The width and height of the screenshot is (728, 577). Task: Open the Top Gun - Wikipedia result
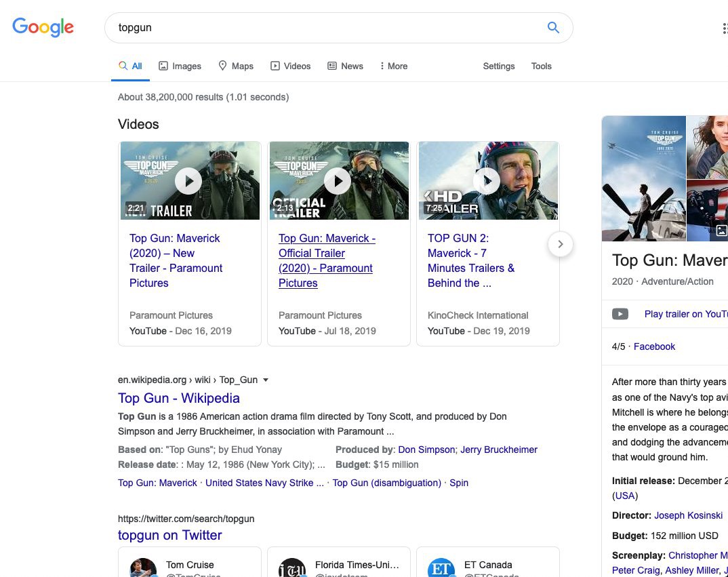click(x=179, y=398)
